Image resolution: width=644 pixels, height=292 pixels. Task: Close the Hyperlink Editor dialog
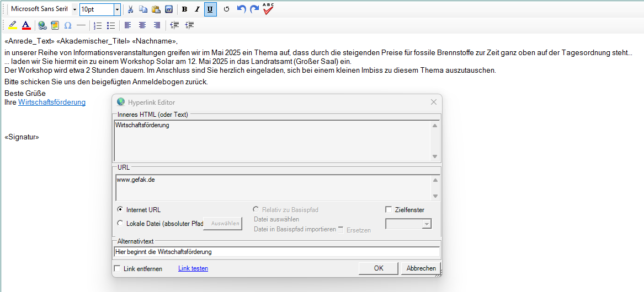click(x=433, y=102)
